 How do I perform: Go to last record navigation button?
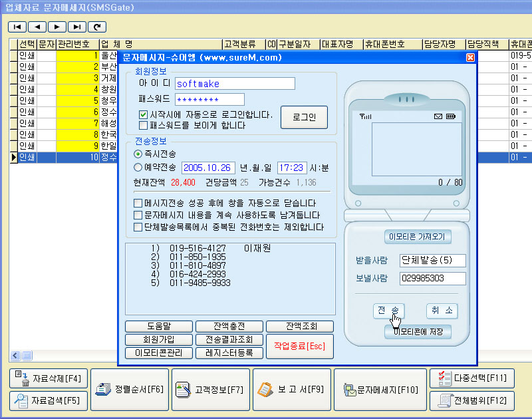77,27
